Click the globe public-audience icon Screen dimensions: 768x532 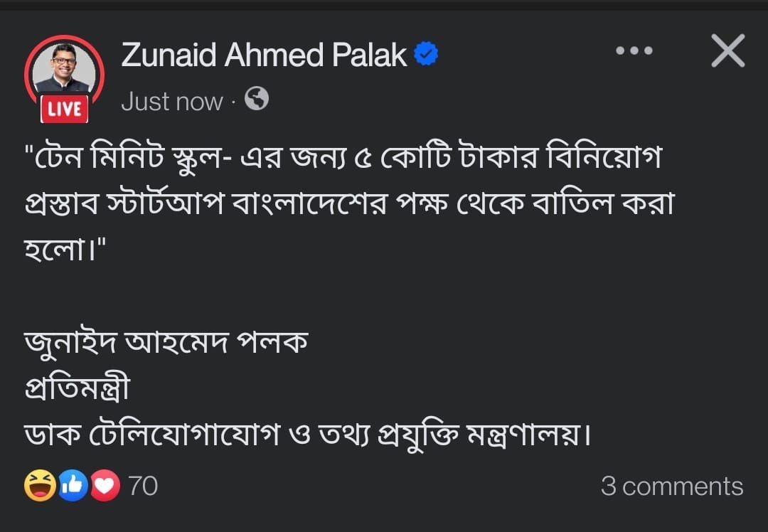click(257, 98)
